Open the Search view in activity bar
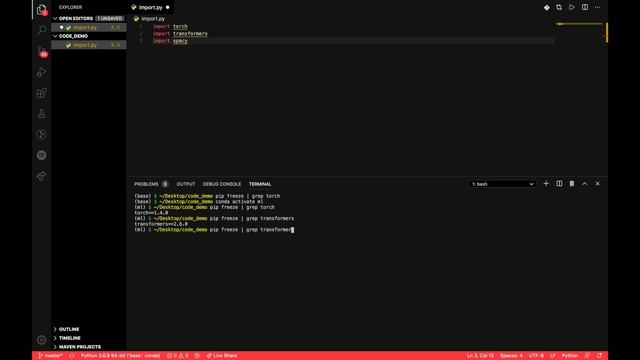 tap(42, 30)
